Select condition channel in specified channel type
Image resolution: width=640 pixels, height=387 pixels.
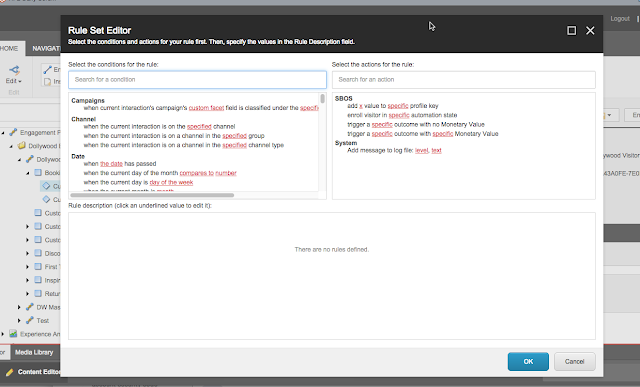point(184,145)
